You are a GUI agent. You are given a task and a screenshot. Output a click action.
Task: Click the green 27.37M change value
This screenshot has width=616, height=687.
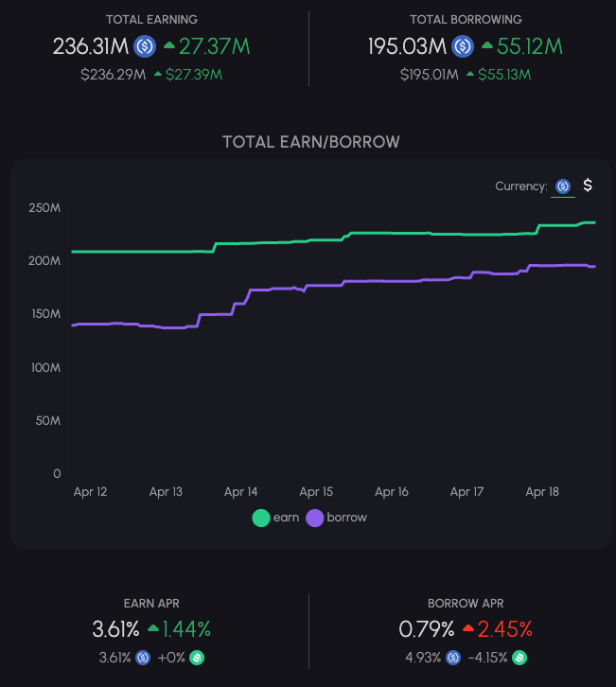point(215,46)
